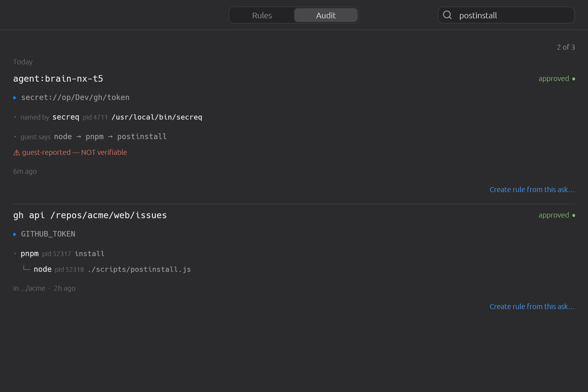Click the in .../acme 2h ago line
Screen dimensions: 588x392
(44, 288)
